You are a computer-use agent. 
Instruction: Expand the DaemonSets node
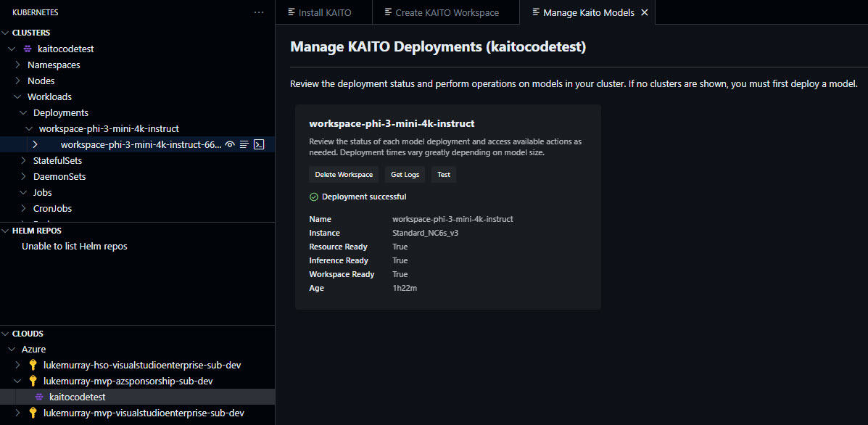pyautogui.click(x=23, y=176)
